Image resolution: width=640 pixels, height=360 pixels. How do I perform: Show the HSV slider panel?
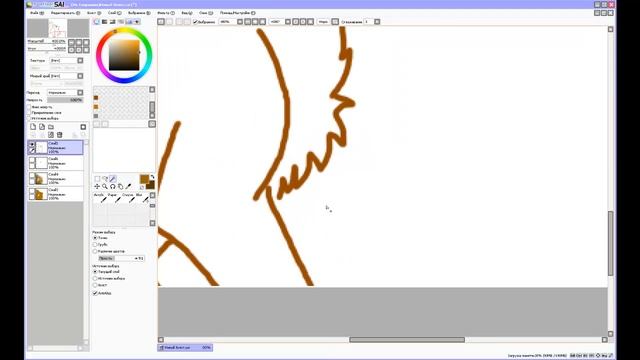(113, 22)
